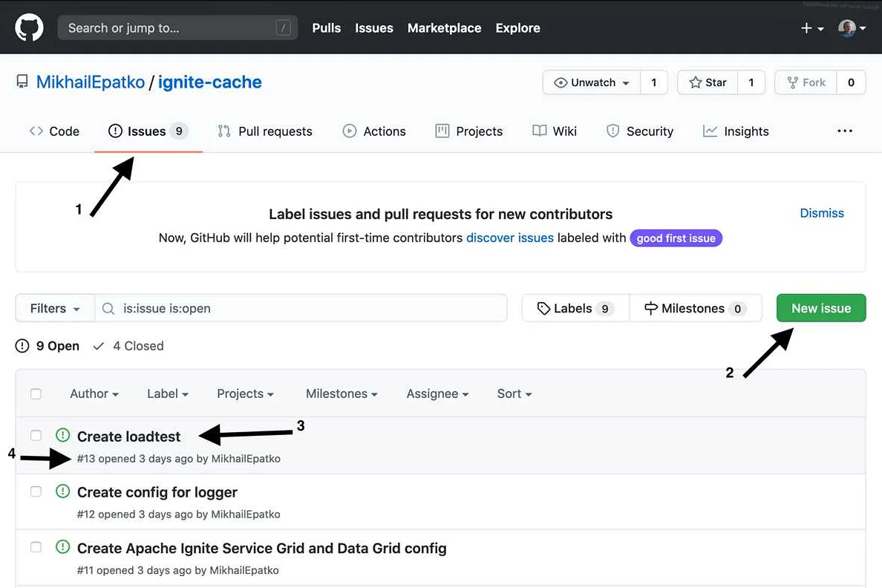Screen dimensions: 882x588
Task: Expand the Author filter dropdown
Action: pyautogui.click(x=94, y=393)
